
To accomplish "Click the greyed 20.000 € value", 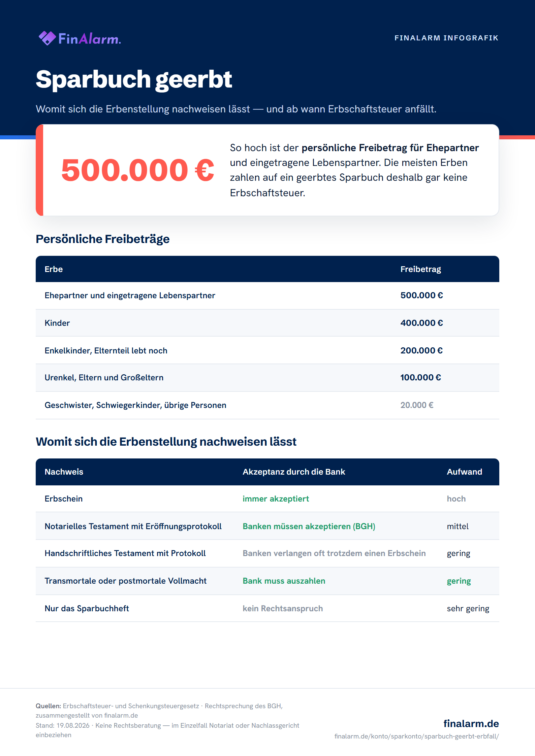I will coord(417,405).
